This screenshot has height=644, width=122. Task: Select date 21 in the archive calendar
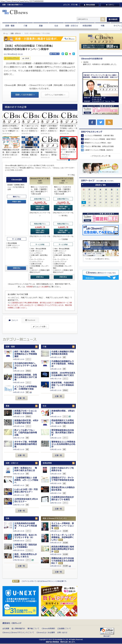tap(84, 202)
